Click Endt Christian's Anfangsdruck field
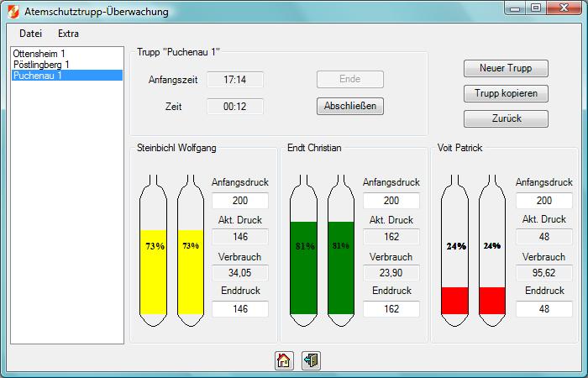This screenshot has height=378, width=588. pos(391,201)
